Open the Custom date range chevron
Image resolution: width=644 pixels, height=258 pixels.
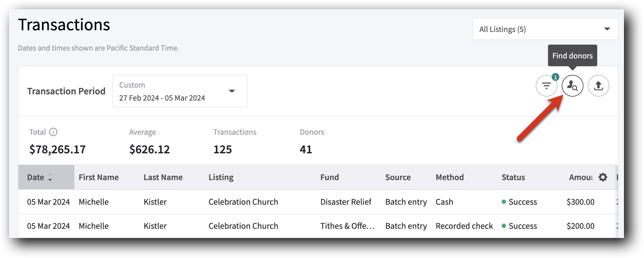click(232, 91)
